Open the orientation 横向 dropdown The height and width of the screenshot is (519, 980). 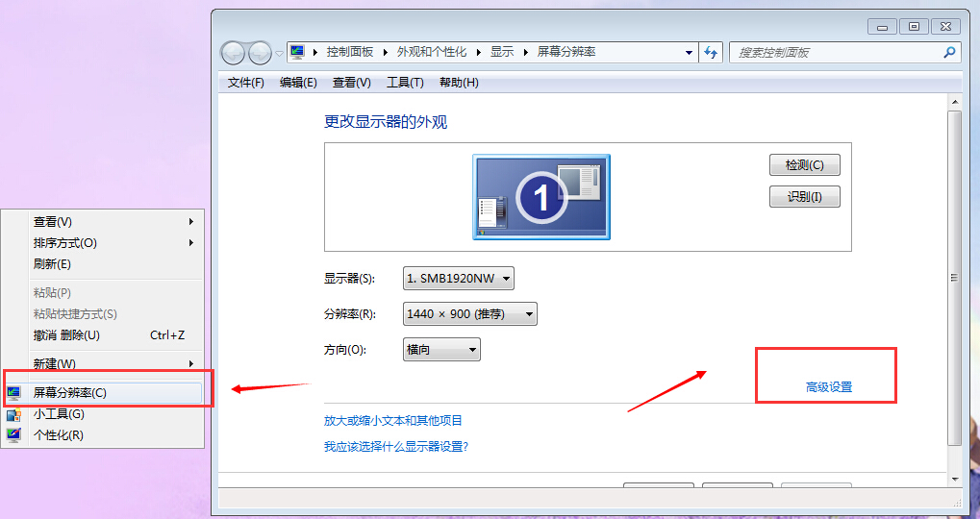441,350
